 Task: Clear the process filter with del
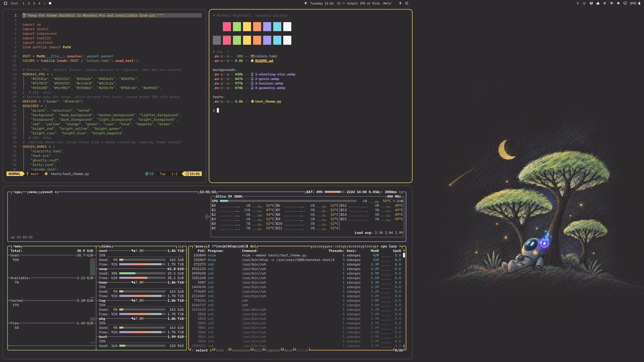coord(253,246)
